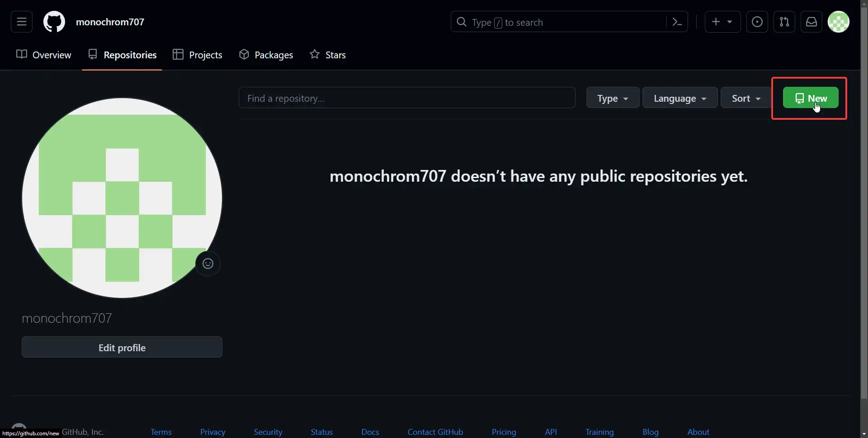Open the user avatar menu
This screenshot has height=438, width=868.
coord(839,22)
